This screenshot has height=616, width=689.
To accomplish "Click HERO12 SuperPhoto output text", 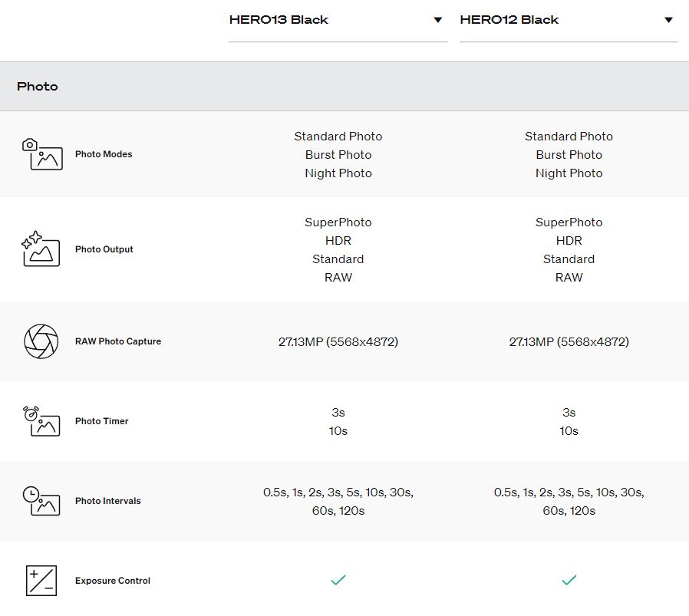I will click(x=569, y=222).
